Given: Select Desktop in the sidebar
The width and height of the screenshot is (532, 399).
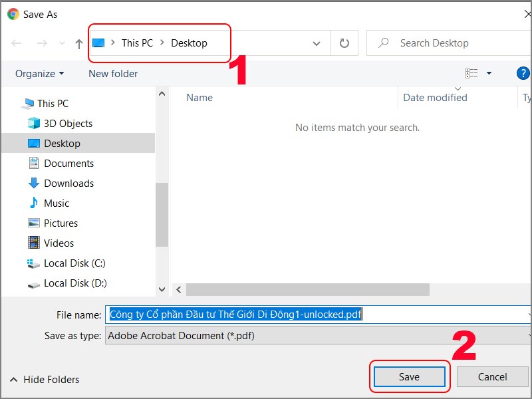Looking at the screenshot, I should [x=63, y=143].
